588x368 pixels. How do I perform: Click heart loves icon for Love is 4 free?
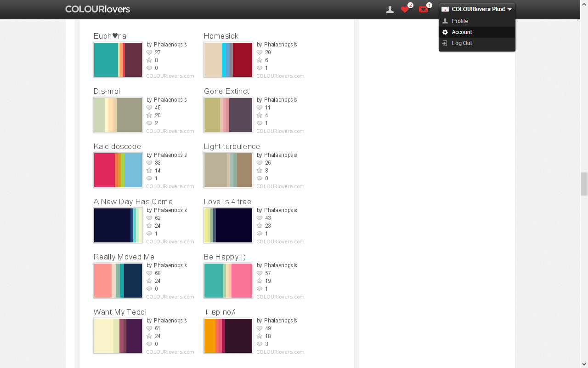pyautogui.click(x=260, y=218)
